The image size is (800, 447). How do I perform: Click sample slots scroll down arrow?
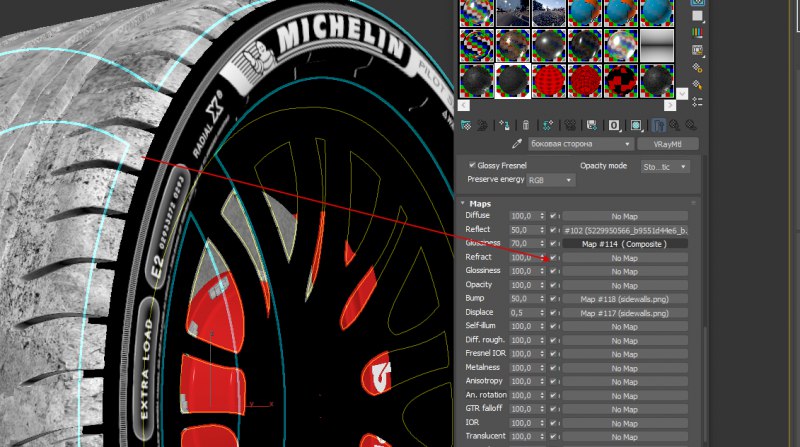click(682, 94)
